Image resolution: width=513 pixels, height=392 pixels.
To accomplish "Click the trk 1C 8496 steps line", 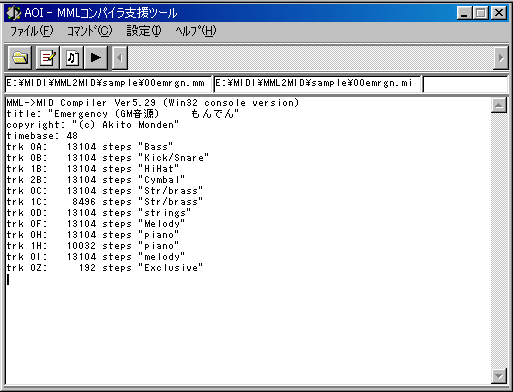I will [x=105, y=202].
